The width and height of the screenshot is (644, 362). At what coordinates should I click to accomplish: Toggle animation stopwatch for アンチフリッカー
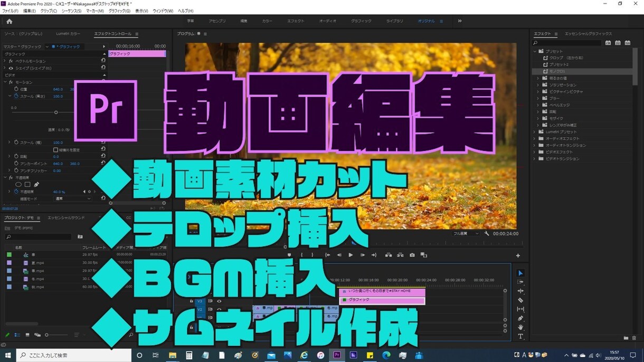click(16, 170)
